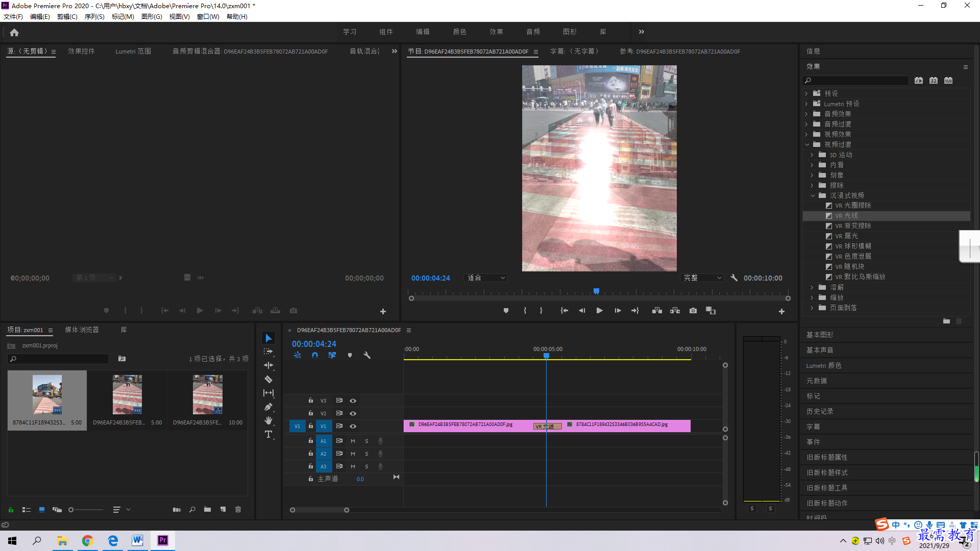Open the 完整 playback resolution dropdown
This screenshot has width=980, height=551.
702,278
